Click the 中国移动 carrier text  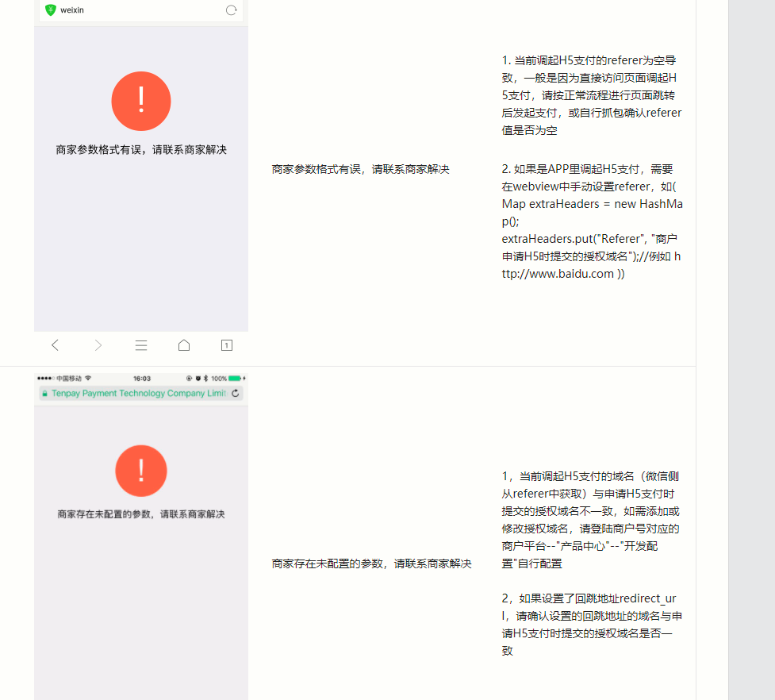tap(69, 379)
